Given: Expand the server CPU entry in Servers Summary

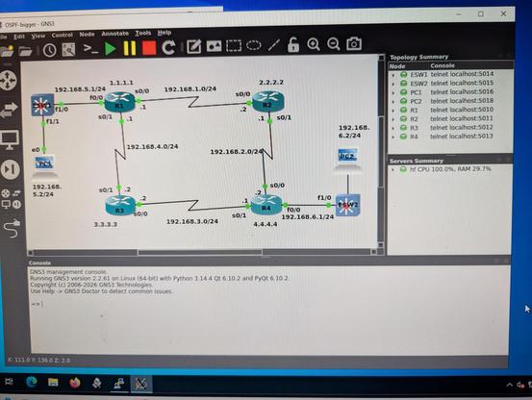Looking at the screenshot, I should tap(393, 169).
